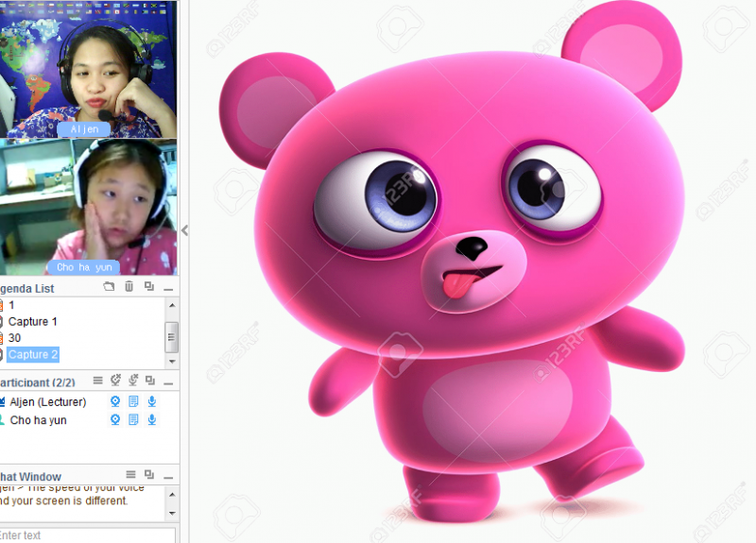Mute Cho ha yun's microphone

(x=151, y=419)
